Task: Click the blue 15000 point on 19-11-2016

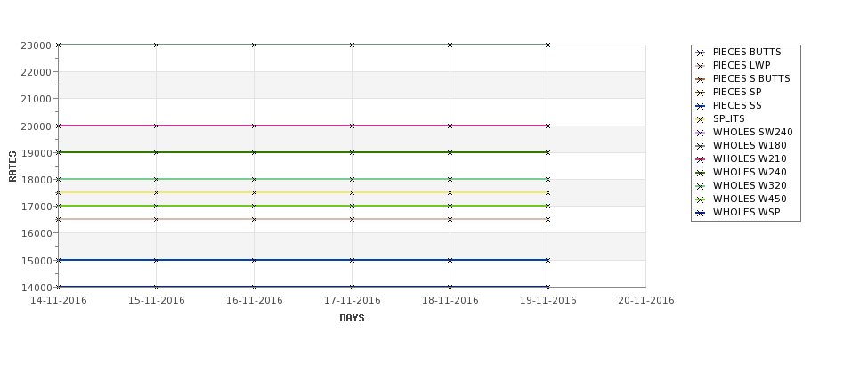Action: 548,260
